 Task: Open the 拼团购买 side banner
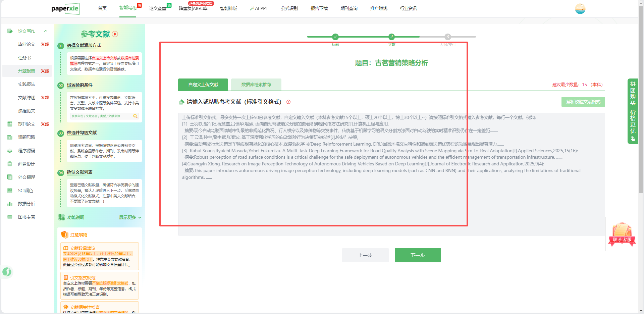point(633,111)
